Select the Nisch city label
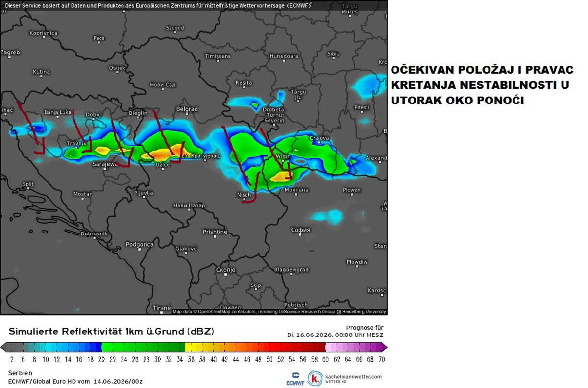 tap(244, 195)
